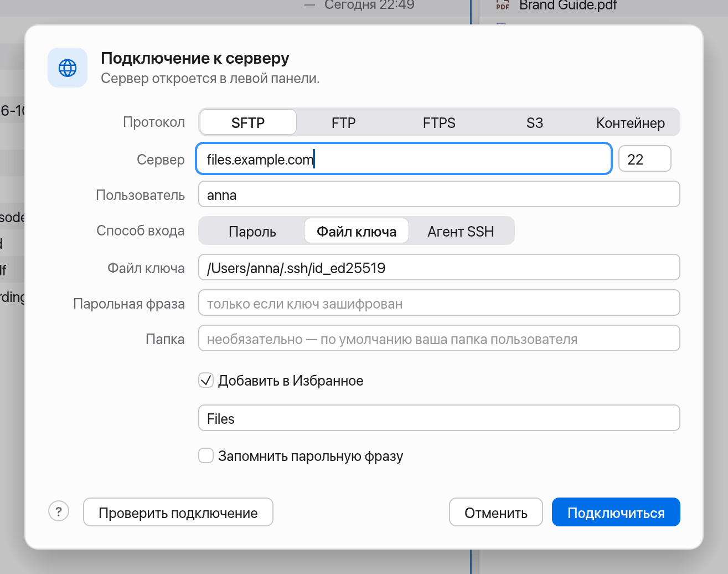Focus the Пользователь field containing anna
Screen dimensions: 728x574
point(439,194)
